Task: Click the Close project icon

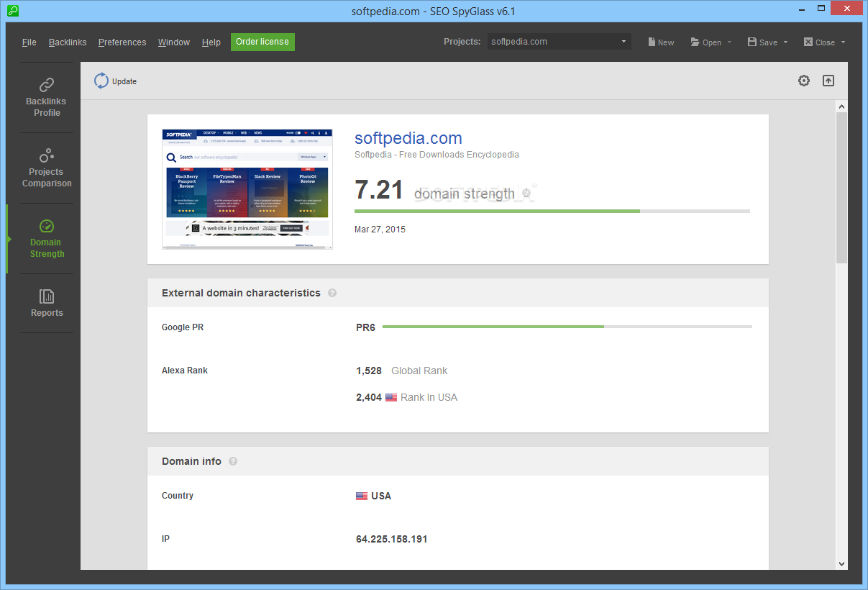Action: (x=808, y=42)
